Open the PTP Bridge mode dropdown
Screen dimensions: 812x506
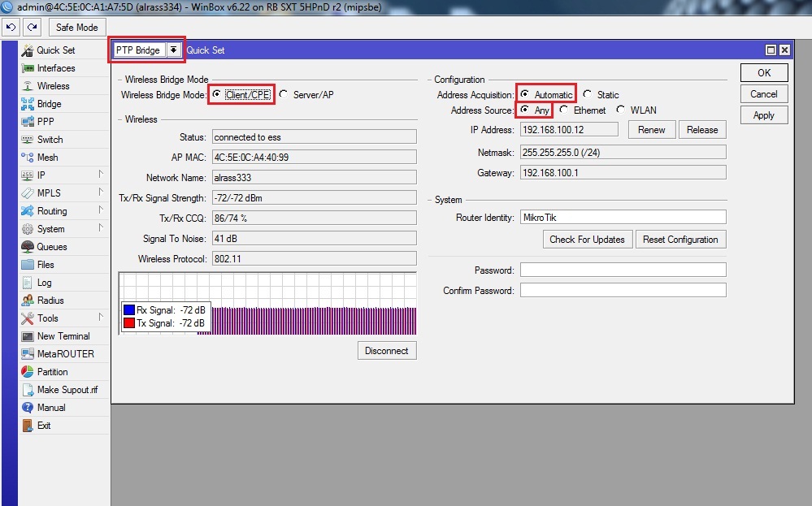(x=174, y=50)
